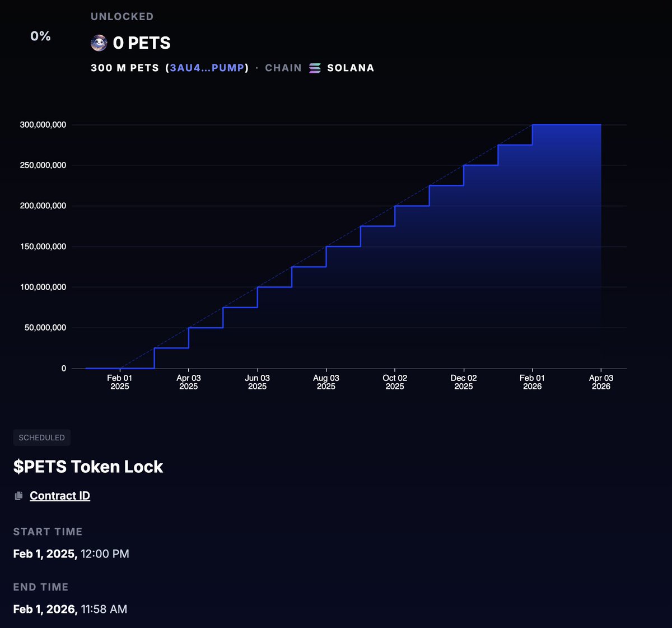Click the UNLOCKED label
The image size is (672, 628).
[122, 16]
